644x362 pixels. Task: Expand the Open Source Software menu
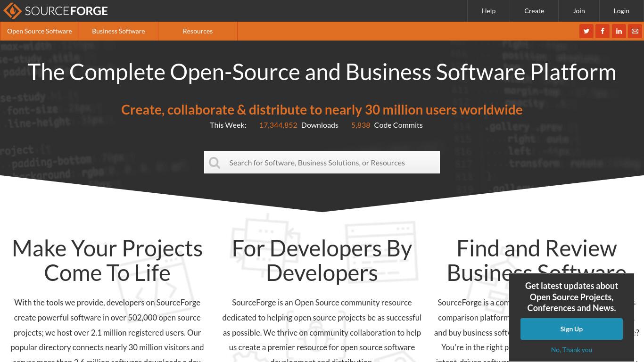coord(40,31)
